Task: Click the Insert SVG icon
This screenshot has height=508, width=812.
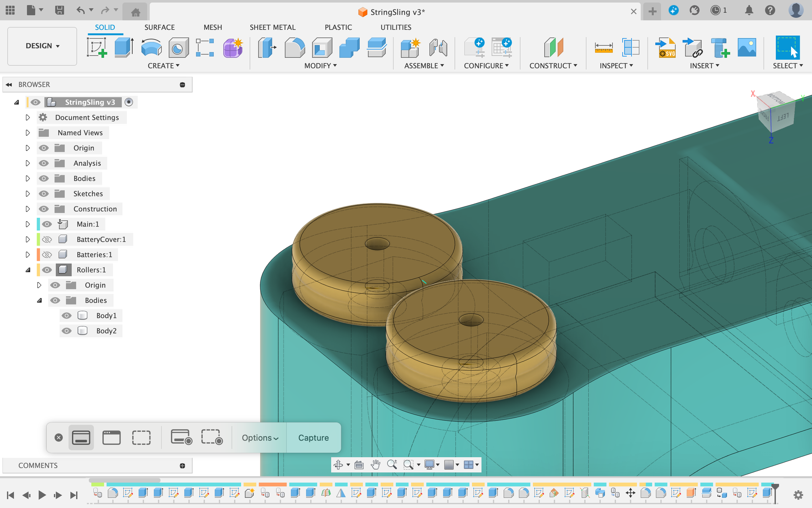Action: coord(665,47)
